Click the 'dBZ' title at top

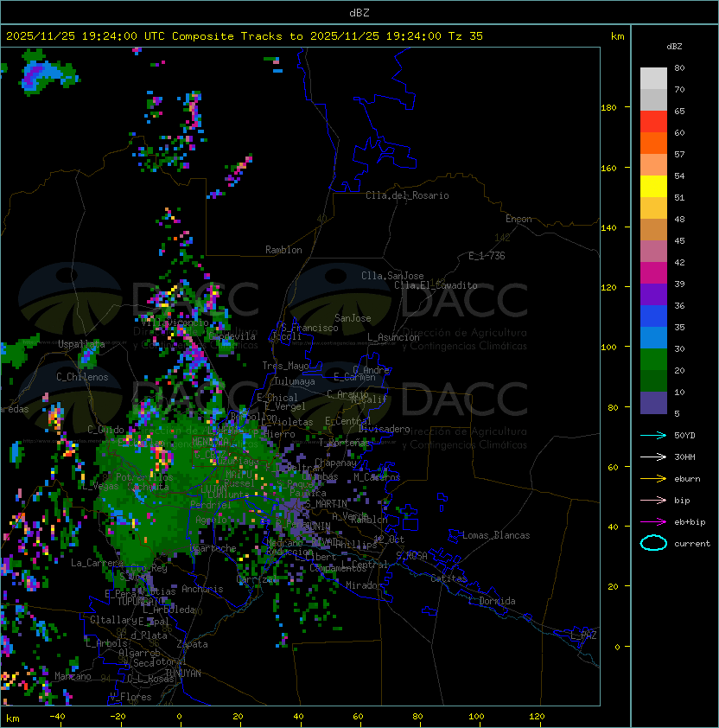[359, 13]
